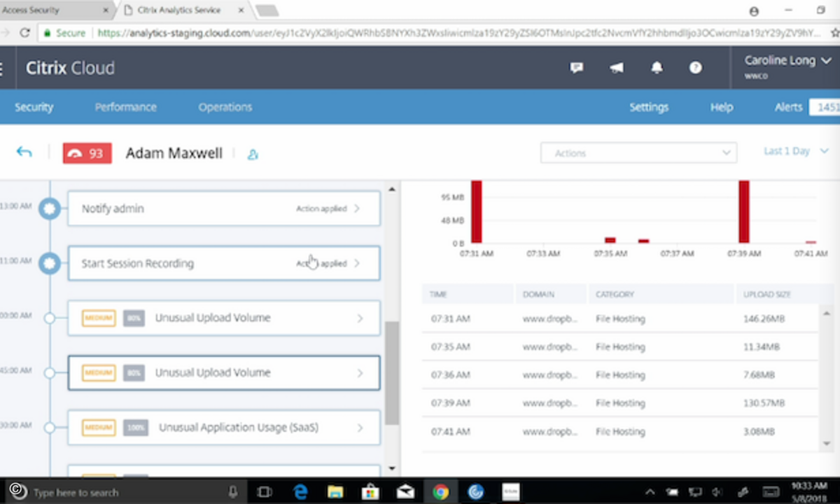Viewport: 840px width, 504px height.
Task: Open File Explorer from the taskbar
Action: pyautogui.click(x=335, y=492)
